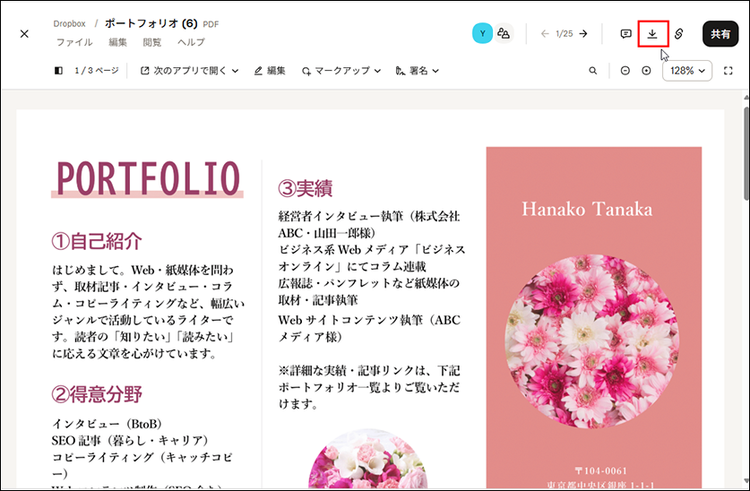
Task: Open the ファイル menu
Action: tap(74, 42)
